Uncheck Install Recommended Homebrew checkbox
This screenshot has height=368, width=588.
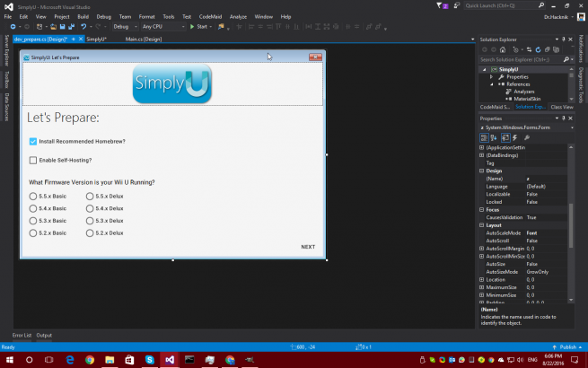click(x=33, y=142)
